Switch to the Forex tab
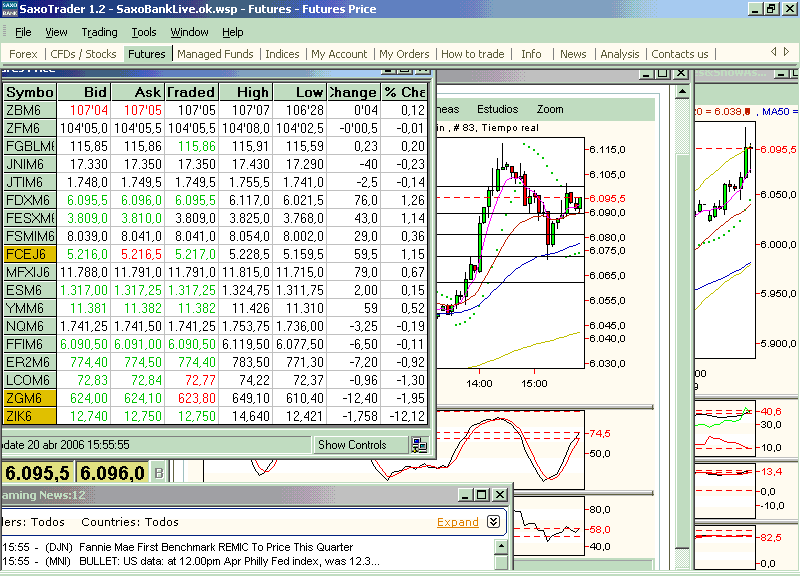This screenshot has width=800, height=576. [x=23, y=54]
